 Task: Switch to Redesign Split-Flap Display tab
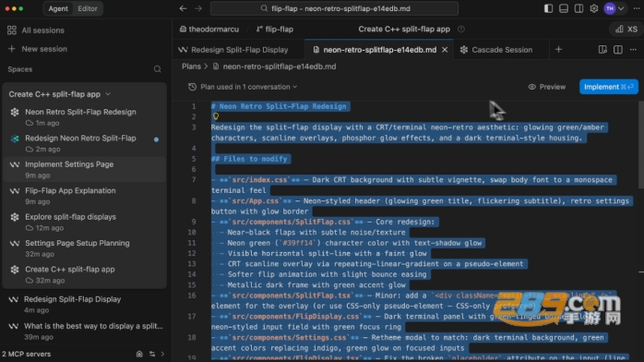click(x=234, y=50)
